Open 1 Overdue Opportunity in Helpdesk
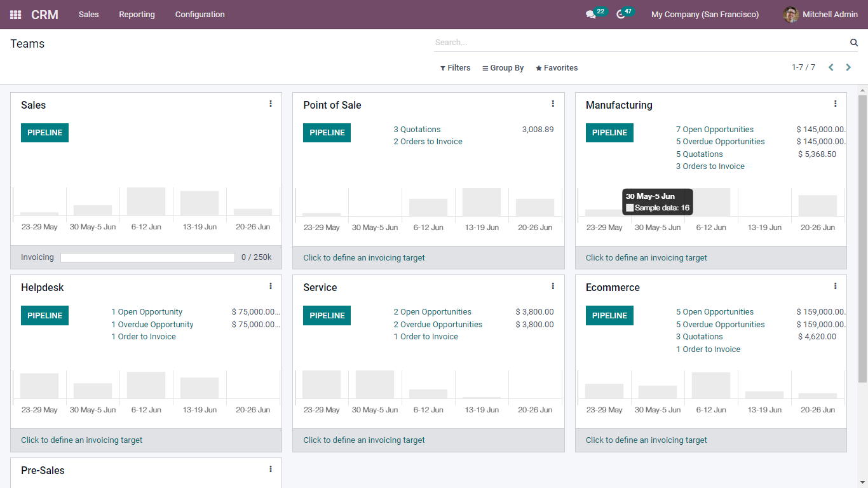This screenshot has height=488, width=868. click(153, 325)
